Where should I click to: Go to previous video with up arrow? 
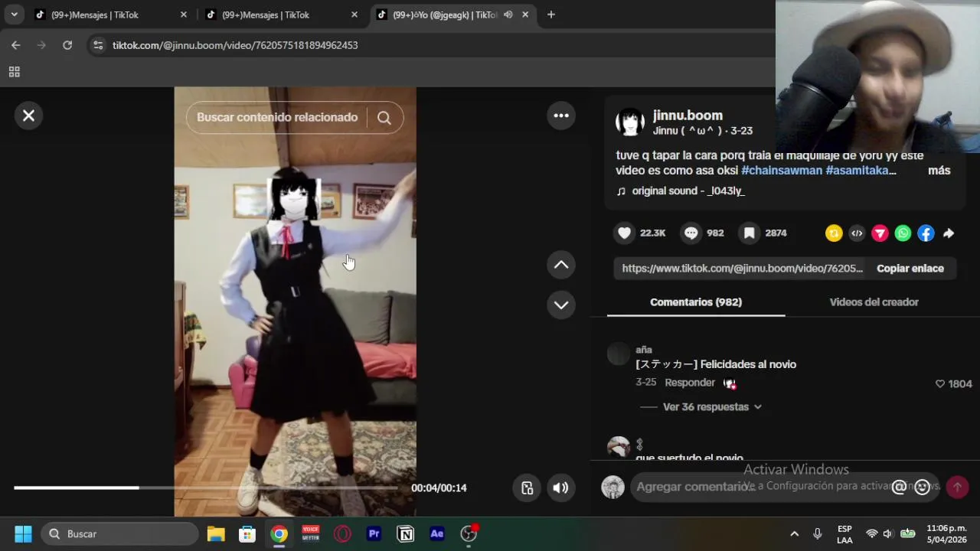click(561, 265)
